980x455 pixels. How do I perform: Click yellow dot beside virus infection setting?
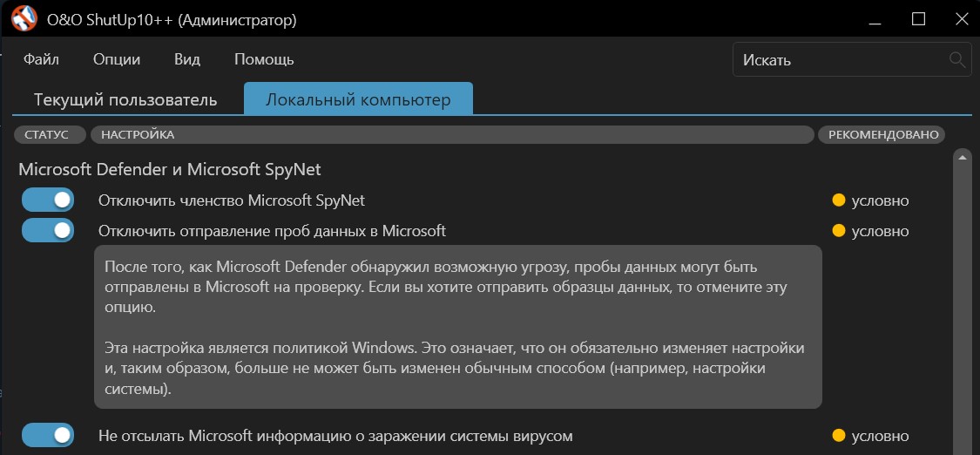[x=839, y=435]
